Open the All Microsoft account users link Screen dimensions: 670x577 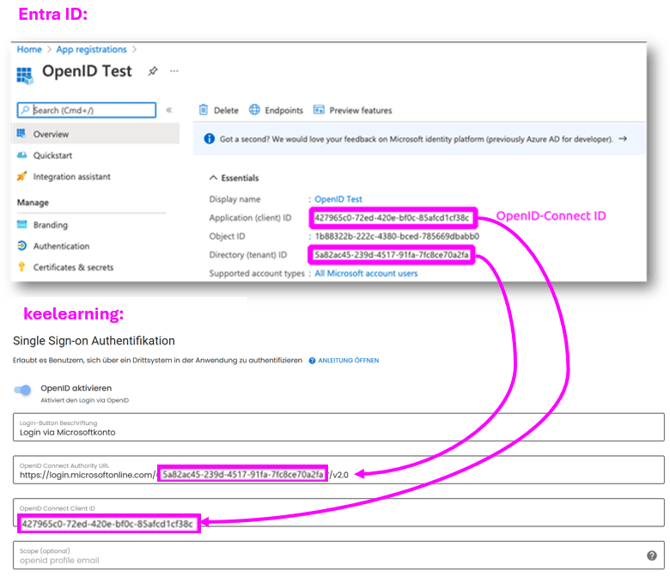[x=366, y=273]
